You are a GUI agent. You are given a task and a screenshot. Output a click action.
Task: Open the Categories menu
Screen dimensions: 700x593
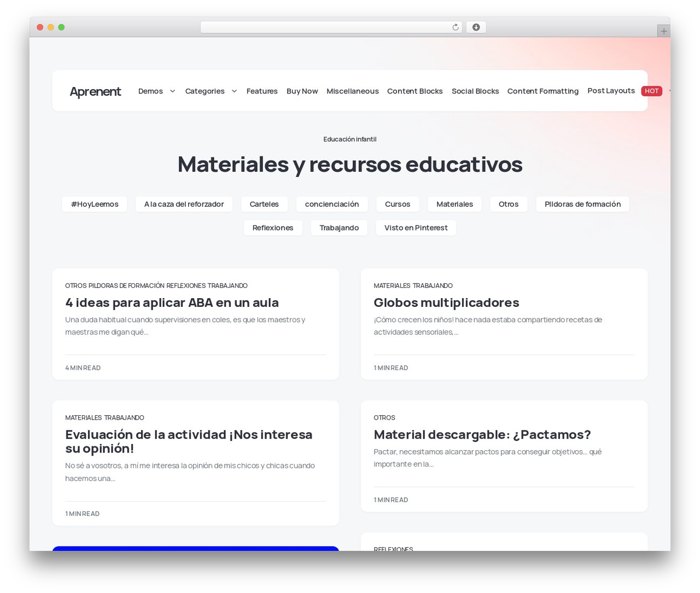tap(205, 91)
